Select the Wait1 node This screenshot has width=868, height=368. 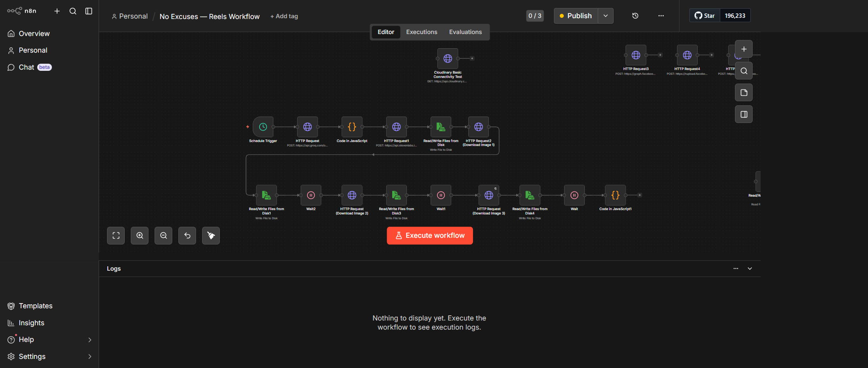click(x=441, y=195)
